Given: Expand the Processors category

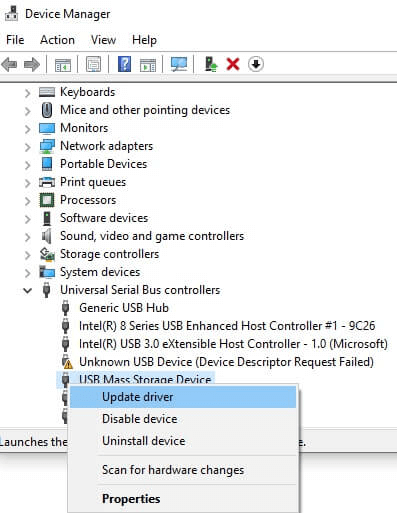Looking at the screenshot, I should [28, 201].
